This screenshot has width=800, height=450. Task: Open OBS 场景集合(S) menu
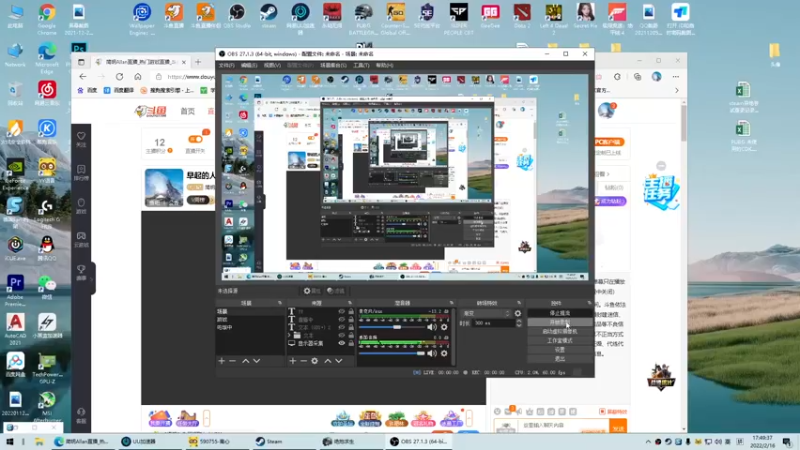click(x=333, y=65)
